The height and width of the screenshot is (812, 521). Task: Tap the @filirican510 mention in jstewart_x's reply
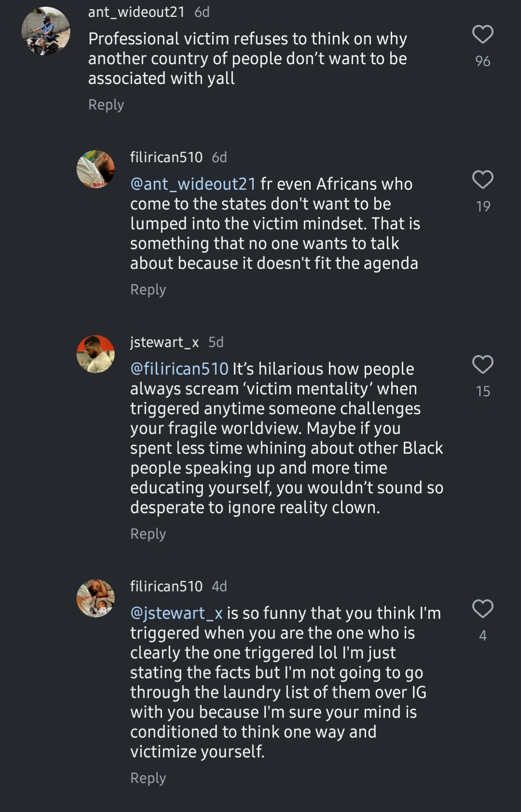click(179, 369)
